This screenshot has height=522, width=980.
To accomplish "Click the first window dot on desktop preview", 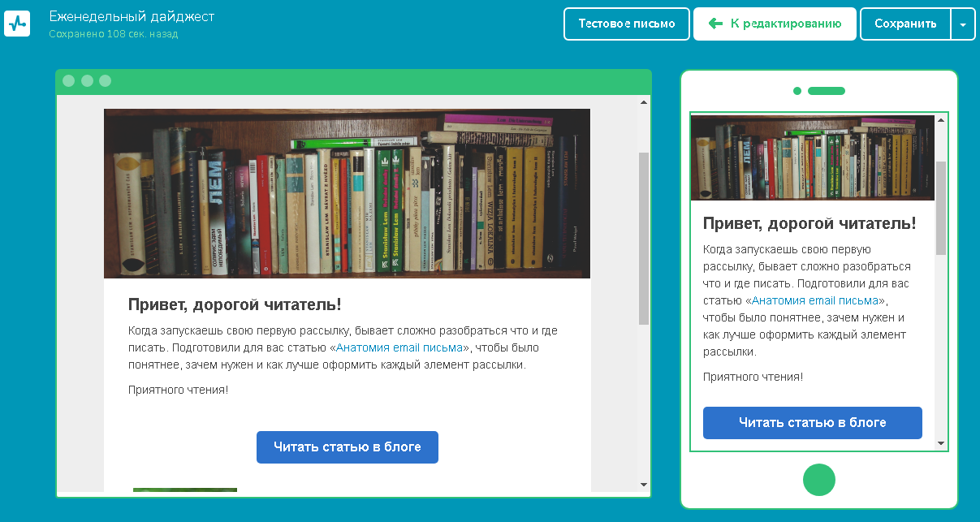I will (68, 80).
